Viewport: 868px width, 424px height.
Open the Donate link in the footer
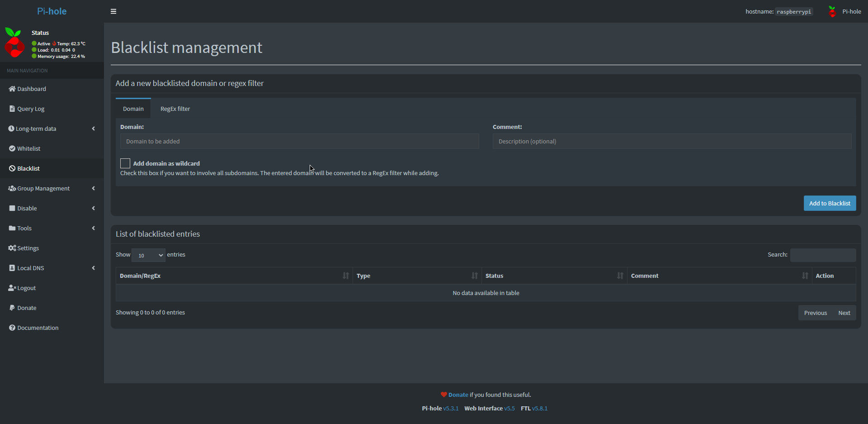[x=458, y=395]
